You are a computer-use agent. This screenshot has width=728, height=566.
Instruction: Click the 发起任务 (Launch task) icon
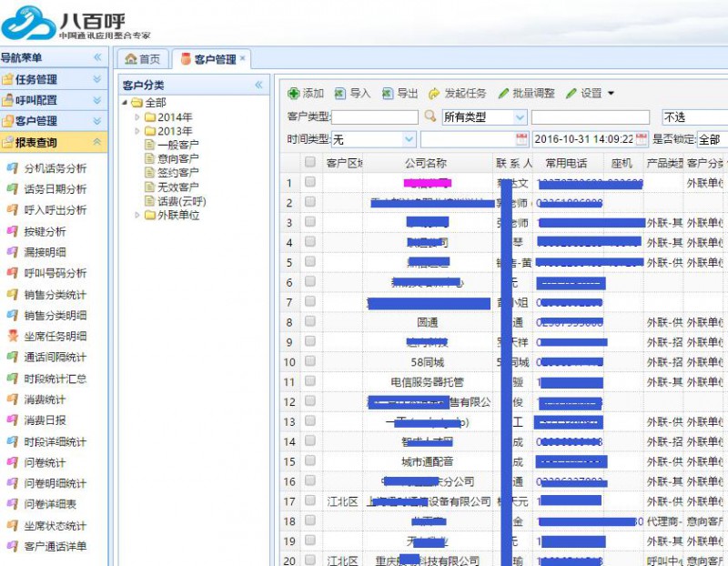pyautogui.click(x=435, y=94)
